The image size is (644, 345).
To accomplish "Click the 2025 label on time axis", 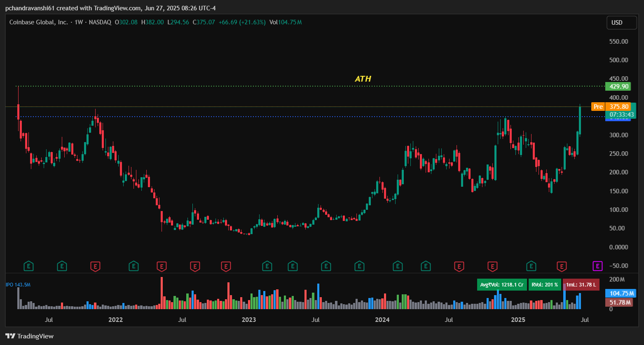I will click(x=518, y=320).
